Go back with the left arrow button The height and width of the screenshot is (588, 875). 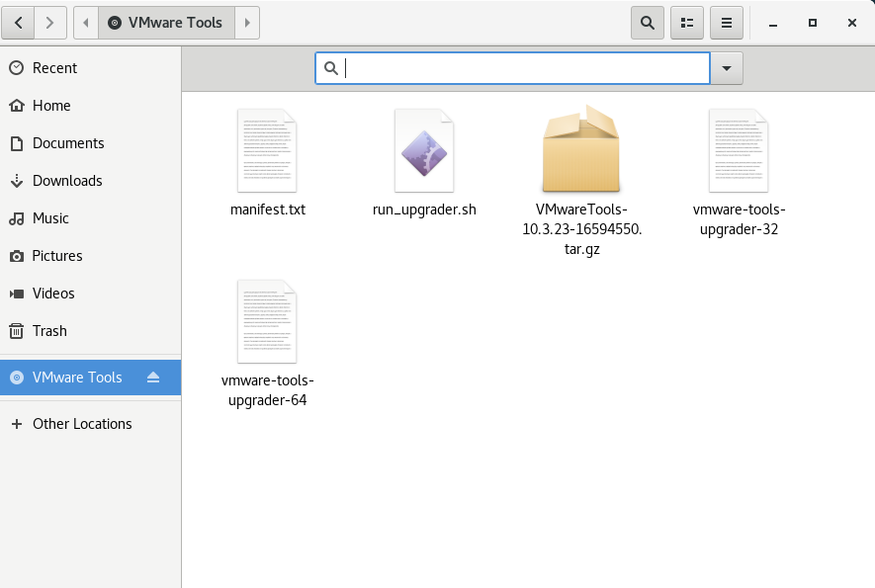click(18, 23)
